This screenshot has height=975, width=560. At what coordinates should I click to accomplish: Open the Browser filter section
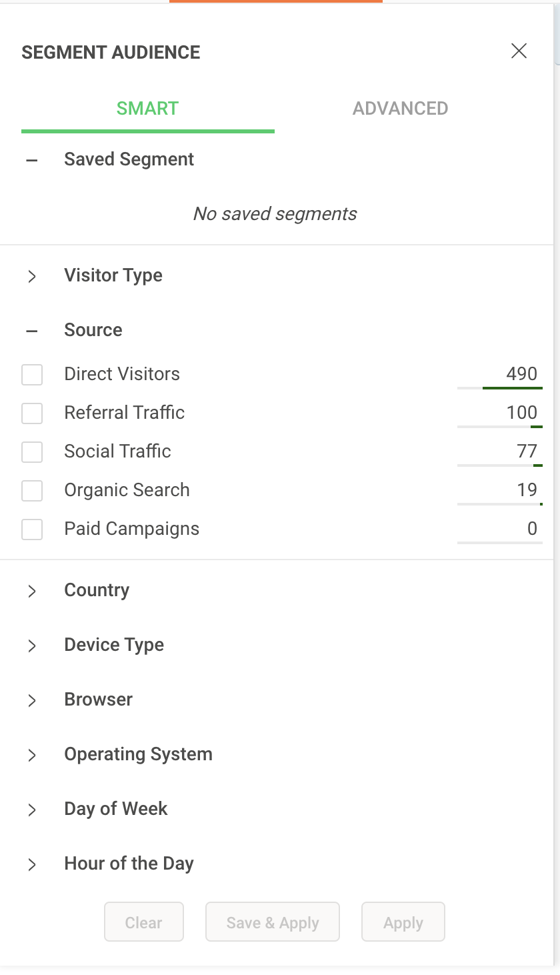tap(32, 700)
